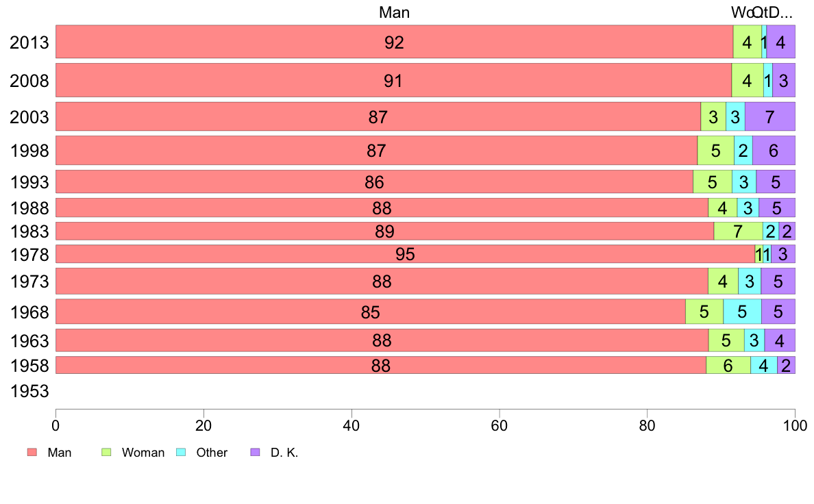Select the Man segment valued 85 for 1968
Image resolution: width=814 pixels, height=504 pixels.
pyautogui.click(x=370, y=312)
